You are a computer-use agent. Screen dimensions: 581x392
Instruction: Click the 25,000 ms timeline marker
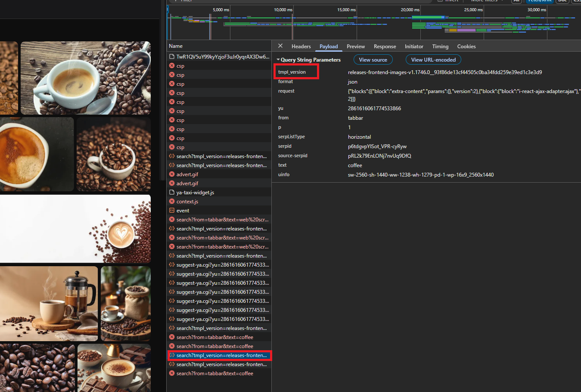click(x=473, y=9)
